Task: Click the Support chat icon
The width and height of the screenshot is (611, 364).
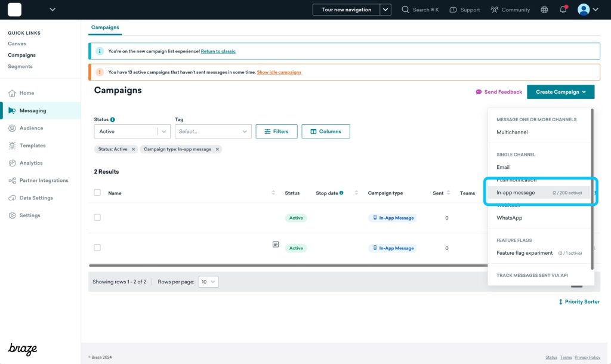Action: point(453,10)
